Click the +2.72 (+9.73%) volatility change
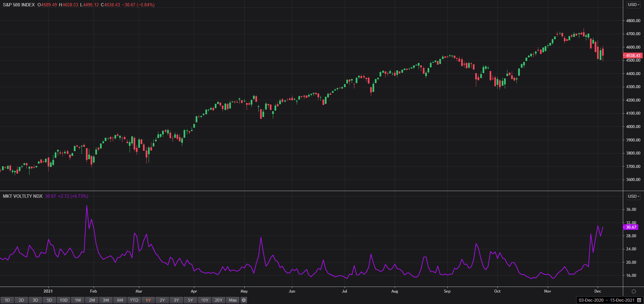 tap(73, 196)
